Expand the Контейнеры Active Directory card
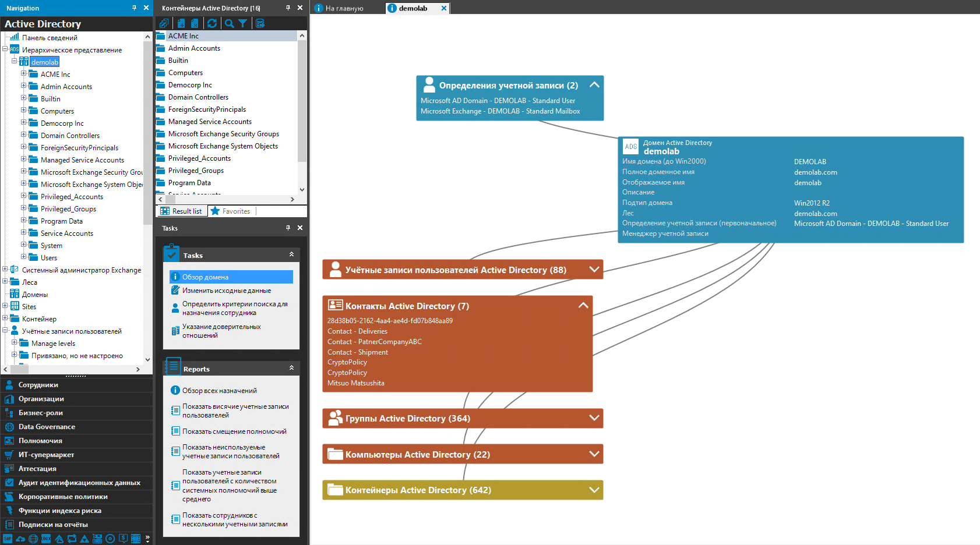 (594, 490)
